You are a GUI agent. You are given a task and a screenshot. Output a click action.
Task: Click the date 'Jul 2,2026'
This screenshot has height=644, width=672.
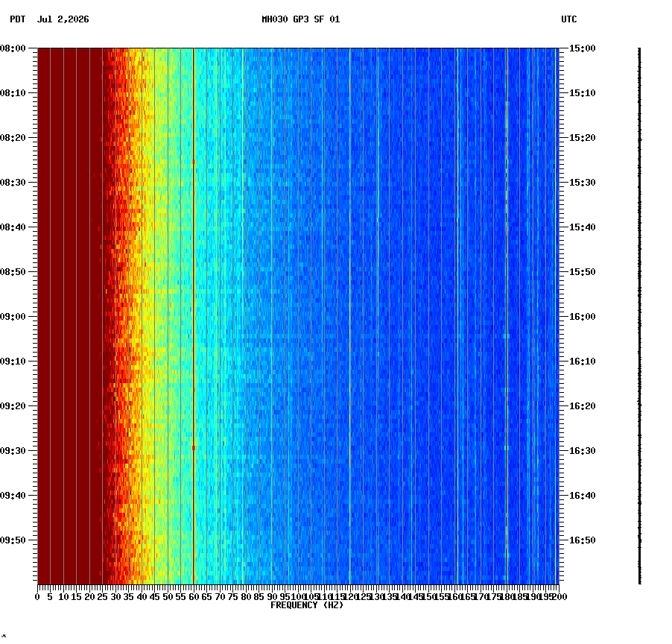click(x=63, y=19)
